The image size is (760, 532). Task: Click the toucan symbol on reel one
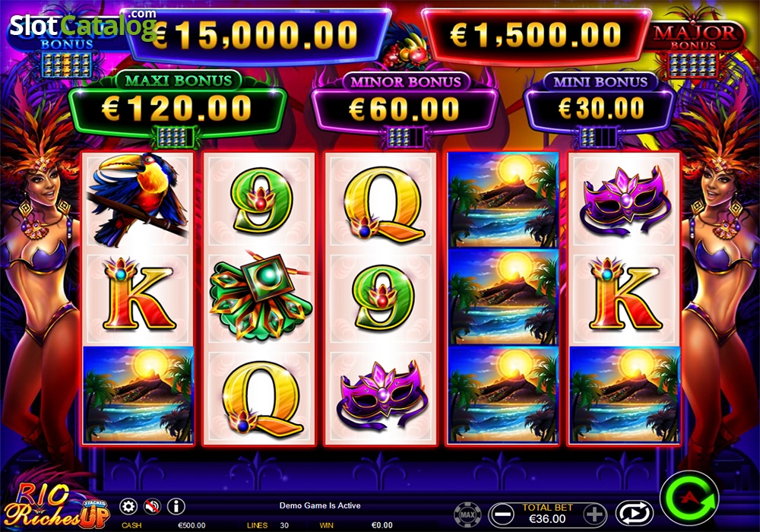click(138, 200)
